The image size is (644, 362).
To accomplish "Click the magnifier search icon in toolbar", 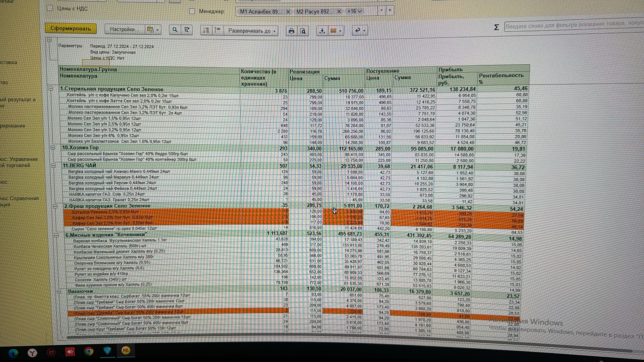I will (x=175, y=30).
